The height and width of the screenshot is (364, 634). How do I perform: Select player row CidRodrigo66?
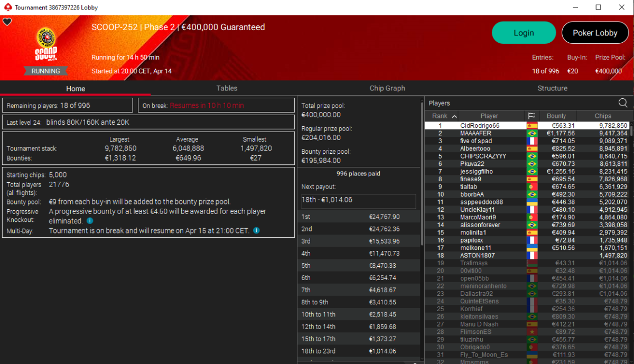527,126
